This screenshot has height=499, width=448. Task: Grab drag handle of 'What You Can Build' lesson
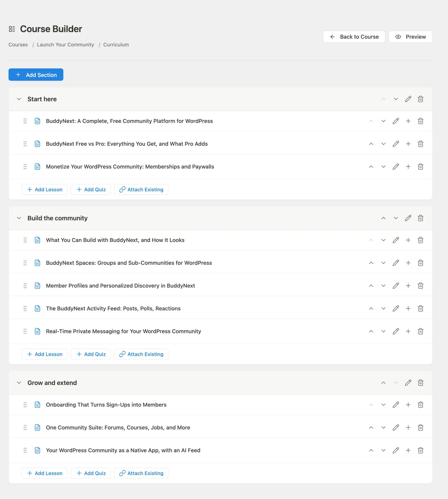pyautogui.click(x=25, y=240)
